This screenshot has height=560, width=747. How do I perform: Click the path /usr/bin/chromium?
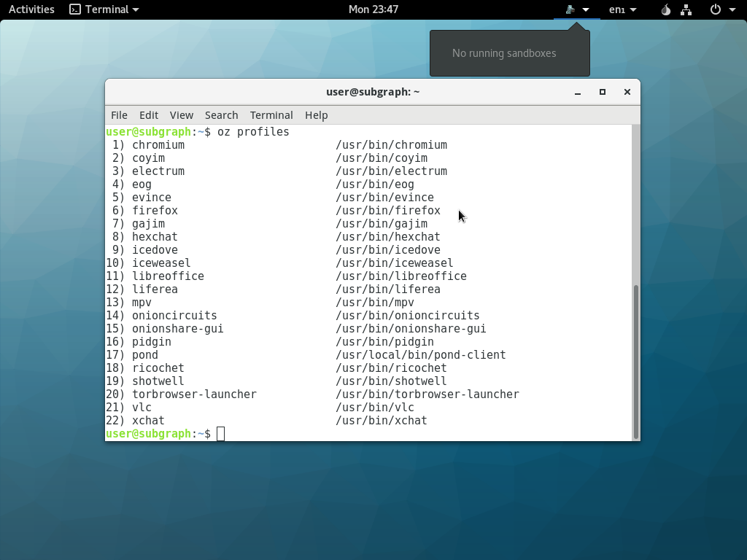tap(392, 145)
